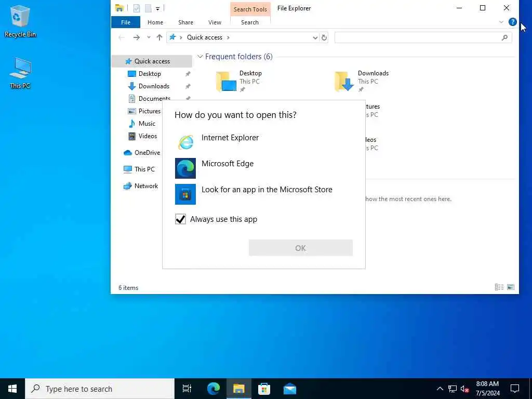Open Task View from the taskbar
Viewport: 532px width, 399px height.
187,389
